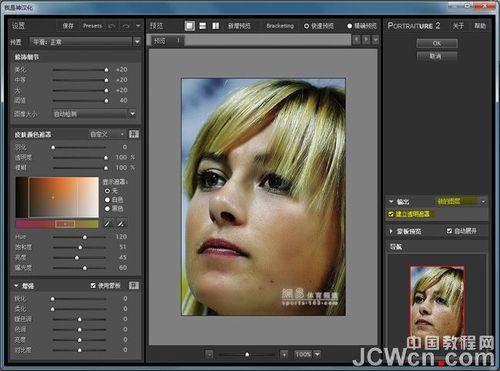500x371 pixels.
Task: Click the zoom in plus button
Action: click(x=284, y=354)
